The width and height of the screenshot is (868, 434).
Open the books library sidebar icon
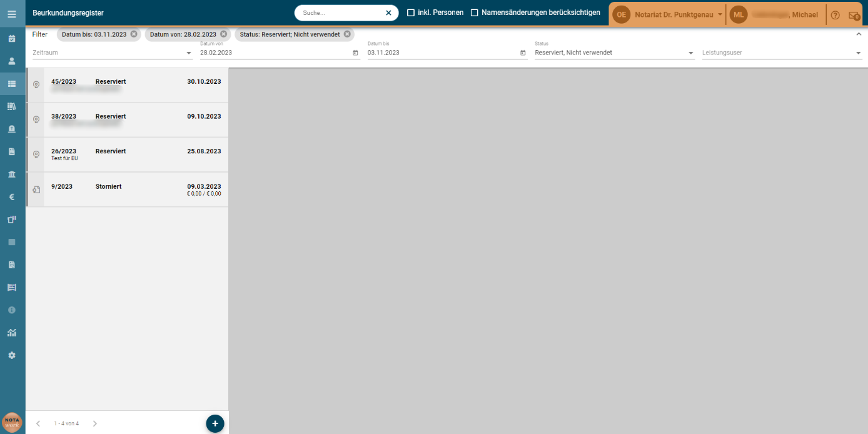pyautogui.click(x=12, y=106)
